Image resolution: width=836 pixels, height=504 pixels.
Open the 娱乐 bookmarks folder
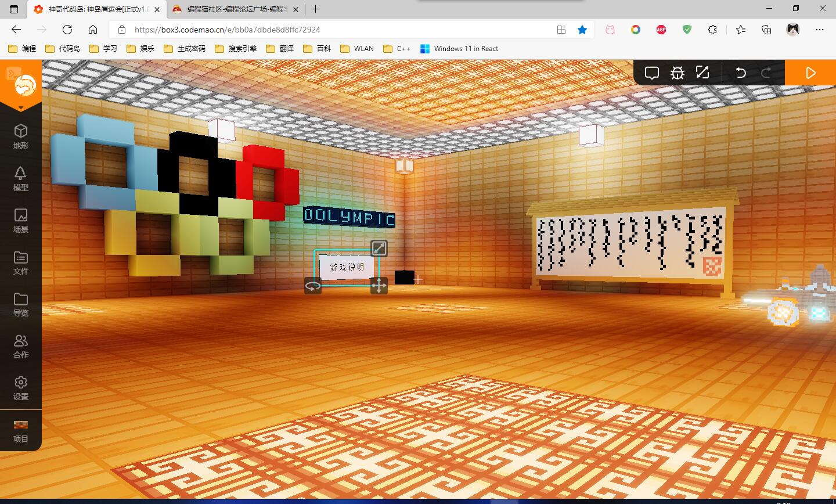tap(140, 49)
